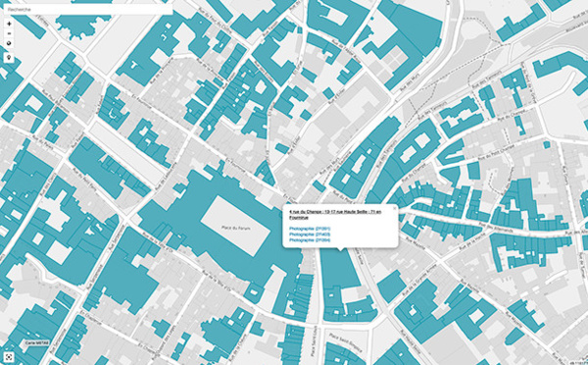Click the Rue des Allemands street label
588x365 pixels.
(x=495, y=228)
